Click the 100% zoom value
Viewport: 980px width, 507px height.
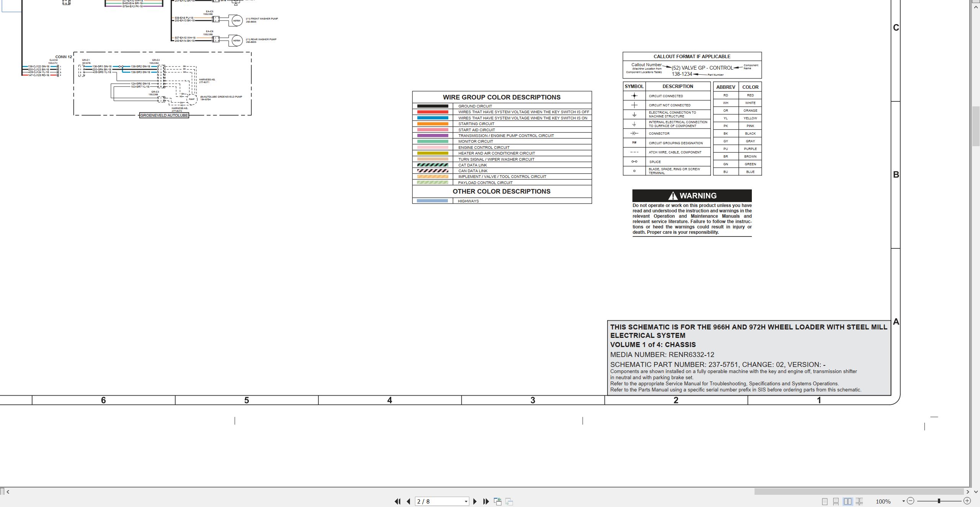pyautogui.click(x=883, y=502)
